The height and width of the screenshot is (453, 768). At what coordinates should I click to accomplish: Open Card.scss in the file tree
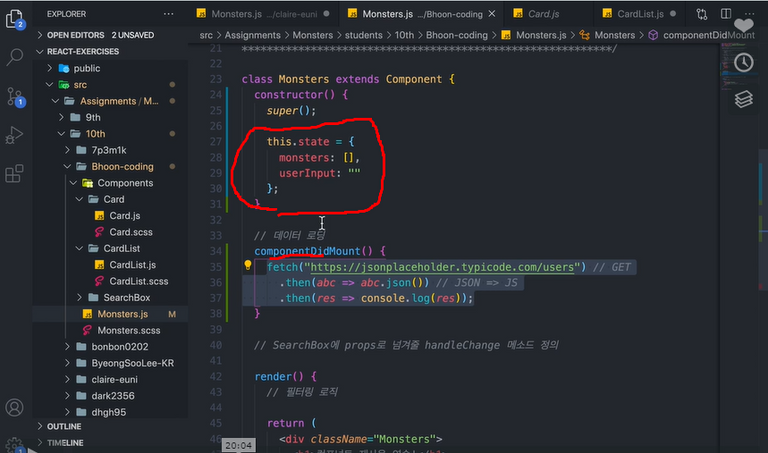110,232
